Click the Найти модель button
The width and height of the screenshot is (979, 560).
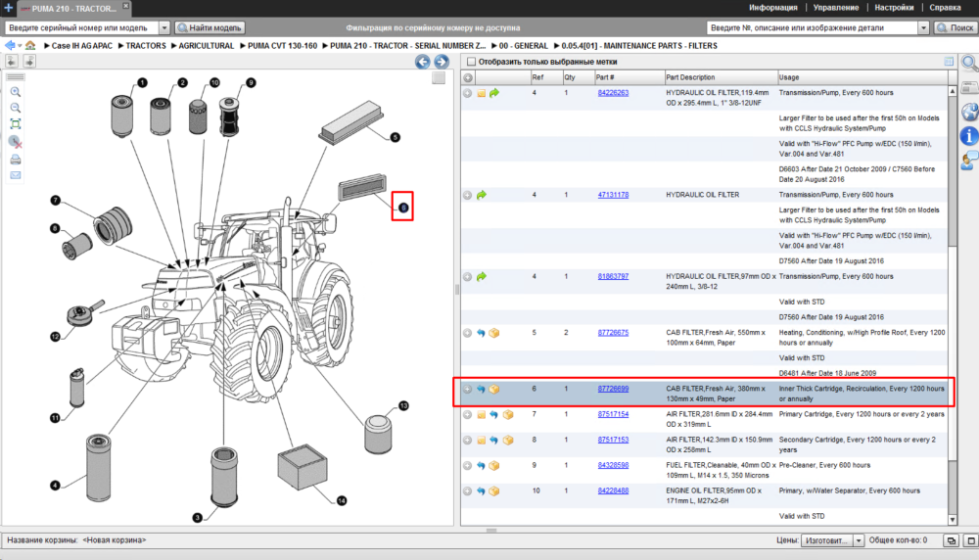pyautogui.click(x=210, y=28)
